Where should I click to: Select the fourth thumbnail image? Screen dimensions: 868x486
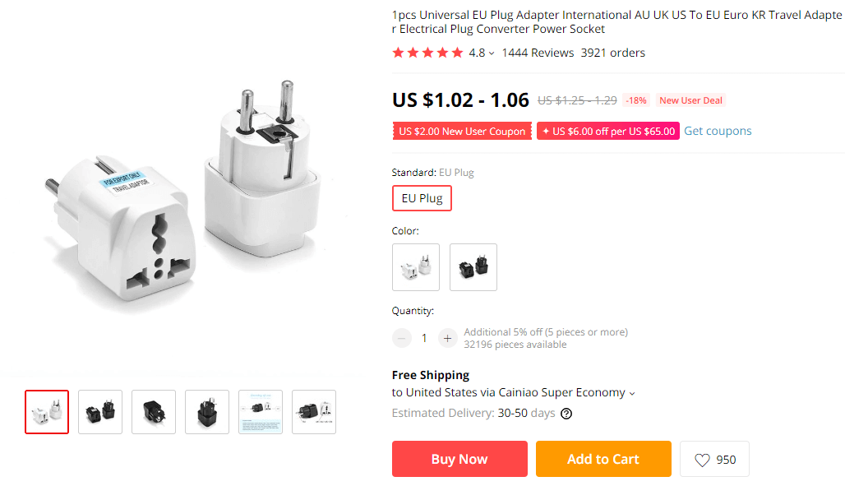(x=207, y=412)
